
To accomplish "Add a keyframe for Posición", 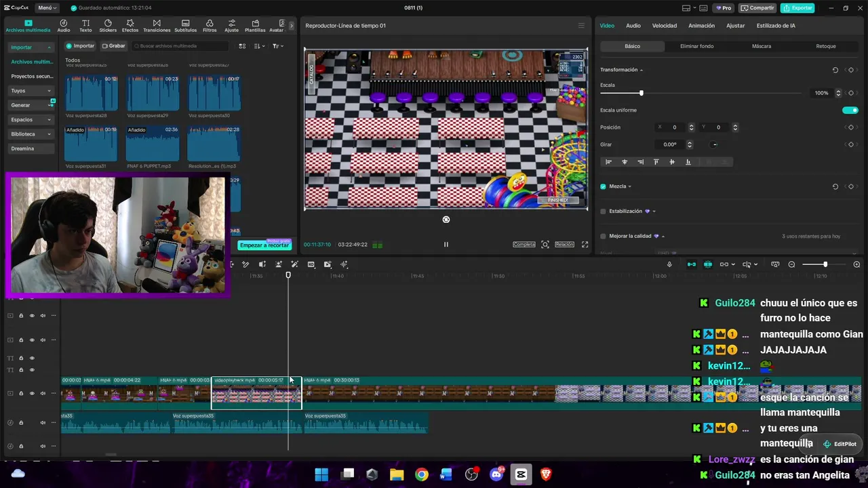I will [850, 127].
